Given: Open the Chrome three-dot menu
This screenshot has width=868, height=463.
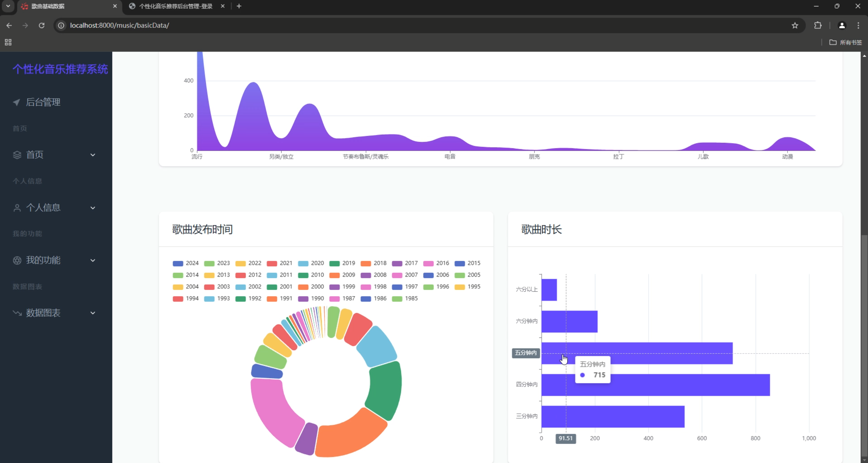Looking at the screenshot, I should pyautogui.click(x=859, y=25).
